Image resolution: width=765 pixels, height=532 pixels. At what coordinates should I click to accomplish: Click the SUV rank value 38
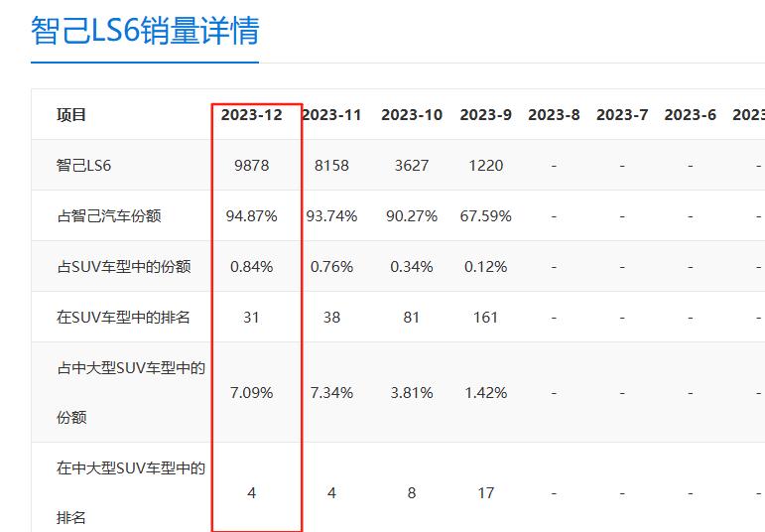[x=331, y=318]
